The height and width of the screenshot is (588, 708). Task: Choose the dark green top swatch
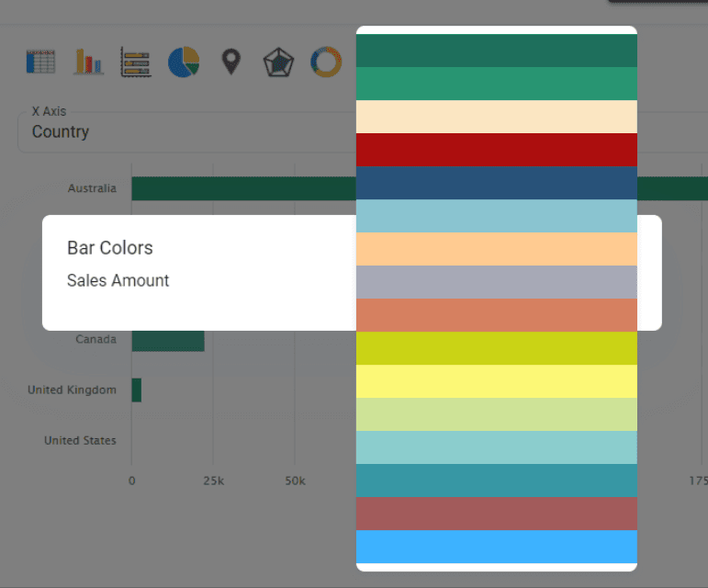tap(496, 51)
